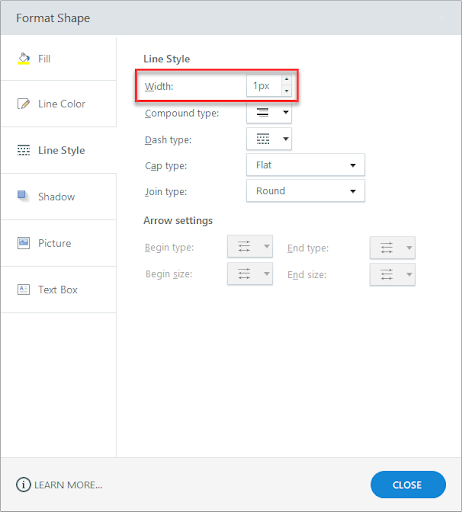Decrease line width with down arrow
This screenshot has width=462, height=512.
(x=286, y=91)
